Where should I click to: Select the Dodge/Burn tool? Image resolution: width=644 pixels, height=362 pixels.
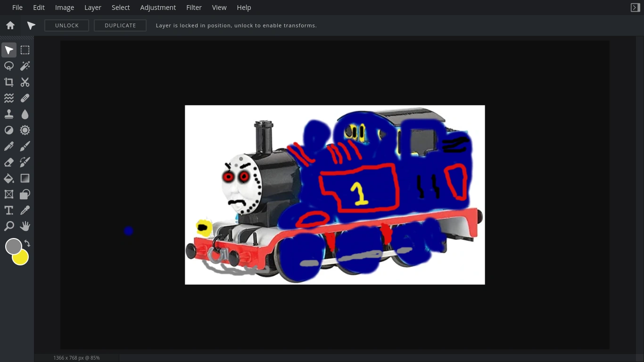pos(9,130)
